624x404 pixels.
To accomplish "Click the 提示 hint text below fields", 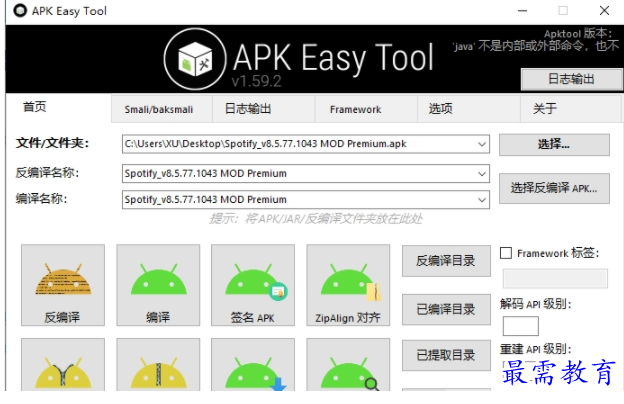I will pyautogui.click(x=316, y=219).
